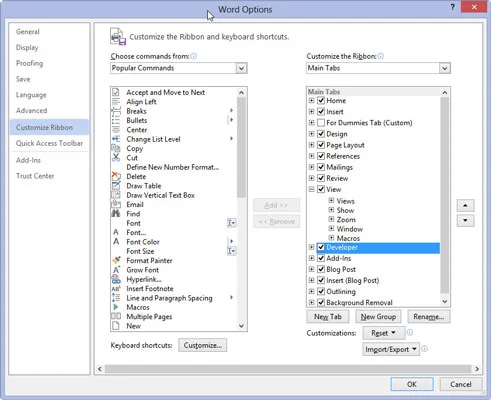Click the green Macros play icon

click(x=116, y=307)
